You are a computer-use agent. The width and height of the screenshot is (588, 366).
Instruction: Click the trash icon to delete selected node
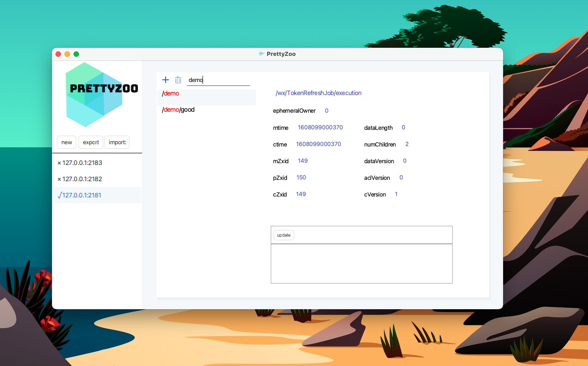(x=178, y=80)
